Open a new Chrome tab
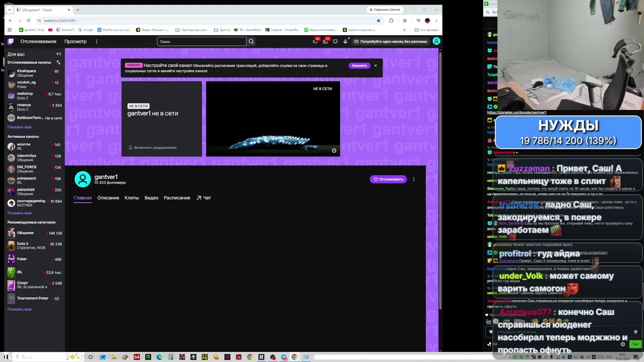644x362 pixels. 77,10
